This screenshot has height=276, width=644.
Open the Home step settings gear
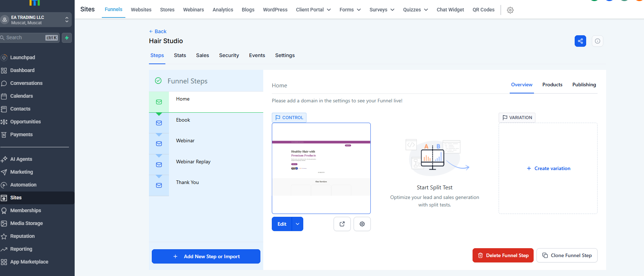click(362, 224)
